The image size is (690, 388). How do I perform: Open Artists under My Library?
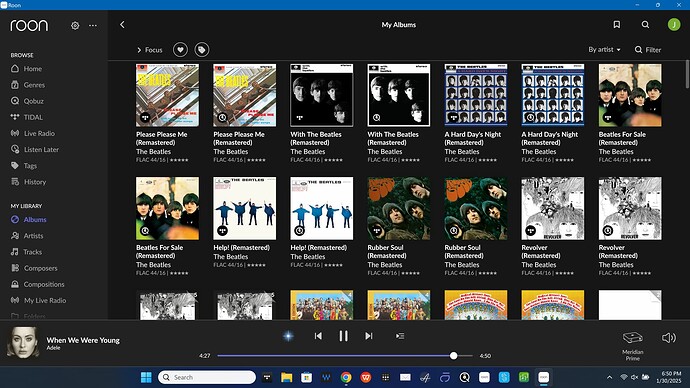pyautogui.click(x=33, y=236)
